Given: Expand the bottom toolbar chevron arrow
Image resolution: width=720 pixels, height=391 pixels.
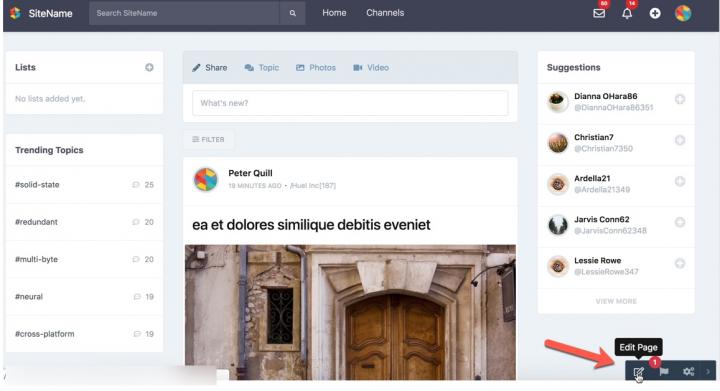Looking at the screenshot, I should point(708,371).
